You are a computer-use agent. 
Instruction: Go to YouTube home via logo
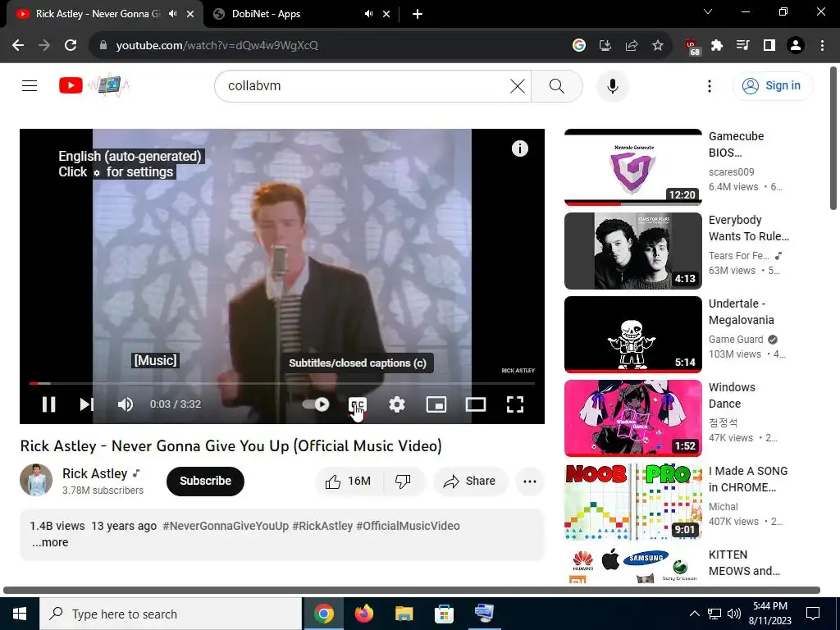point(94,85)
